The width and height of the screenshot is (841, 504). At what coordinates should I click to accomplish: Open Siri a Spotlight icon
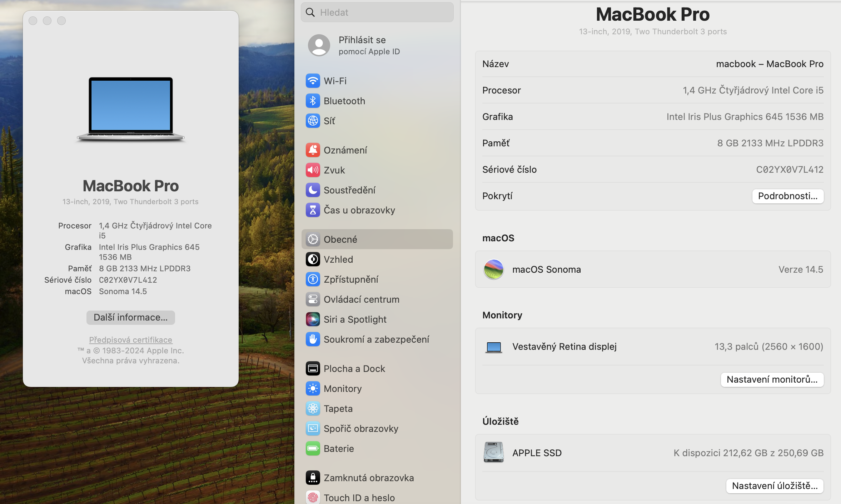(313, 319)
